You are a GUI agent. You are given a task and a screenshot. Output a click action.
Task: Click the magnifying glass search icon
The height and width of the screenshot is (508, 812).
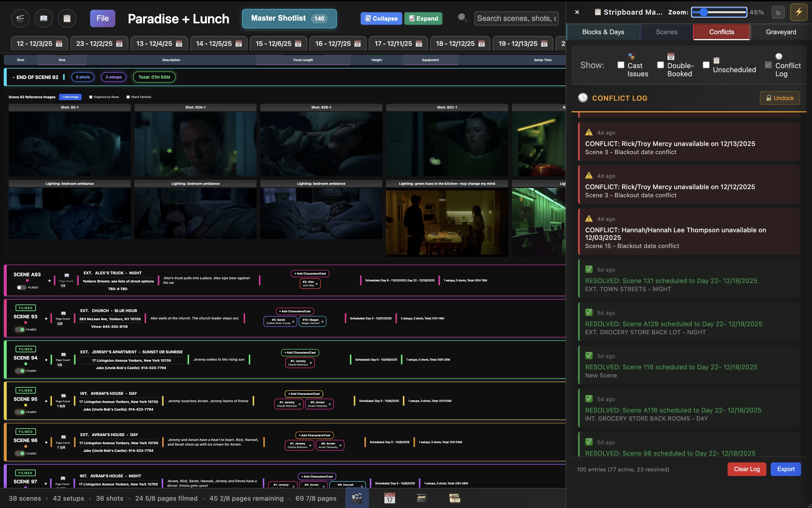pyautogui.click(x=463, y=18)
